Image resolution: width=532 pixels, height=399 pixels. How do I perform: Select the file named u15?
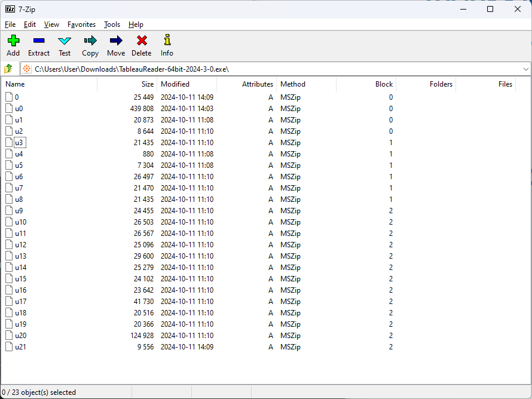20,279
